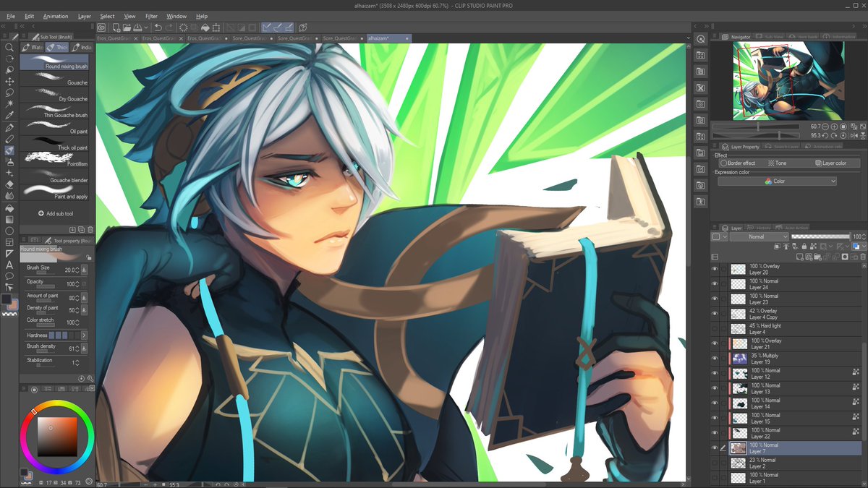The width and height of the screenshot is (868, 488).
Task: Toggle visibility of Layer 21
Action: point(715,344)
